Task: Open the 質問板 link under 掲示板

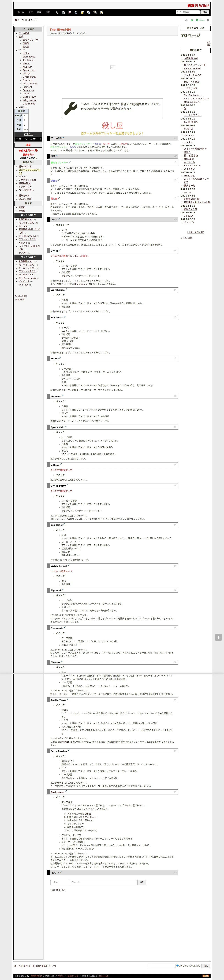Action: pyautogui.click(x=22, y=208)
